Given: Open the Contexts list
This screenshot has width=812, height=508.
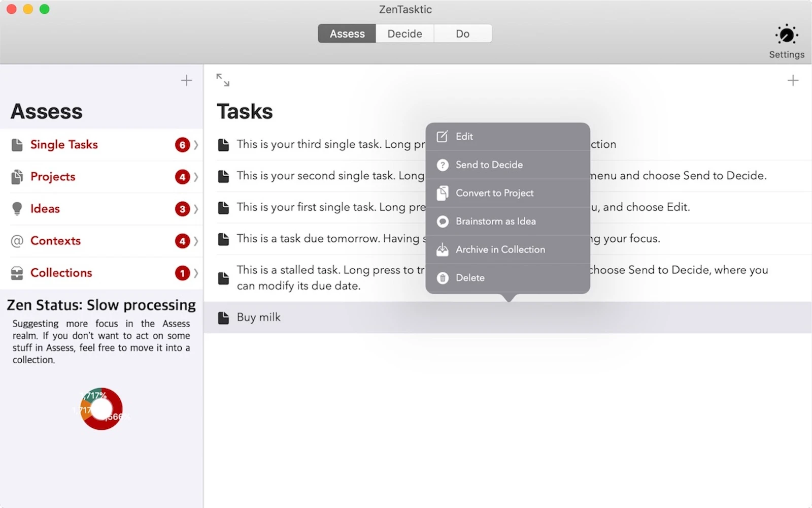Looking at the screenshot, I should [101, 241].
